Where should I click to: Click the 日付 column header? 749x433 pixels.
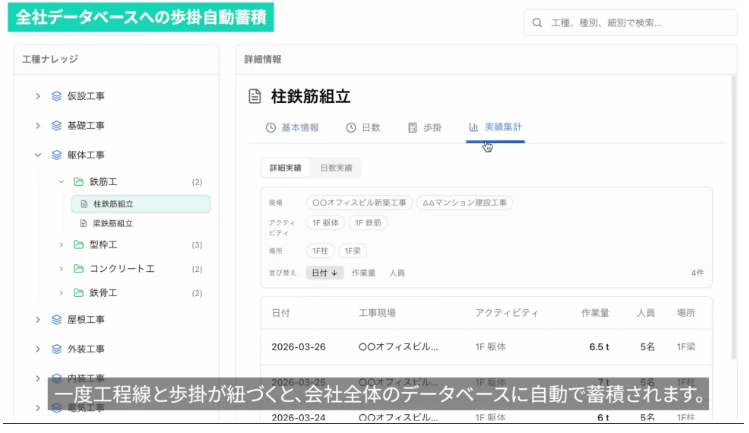tap(281, 313)
